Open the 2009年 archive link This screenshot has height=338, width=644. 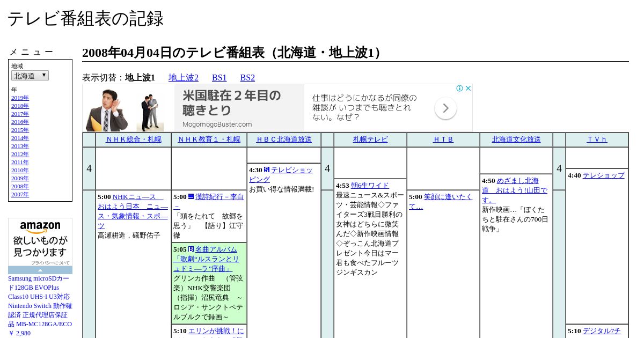[20, 179]
